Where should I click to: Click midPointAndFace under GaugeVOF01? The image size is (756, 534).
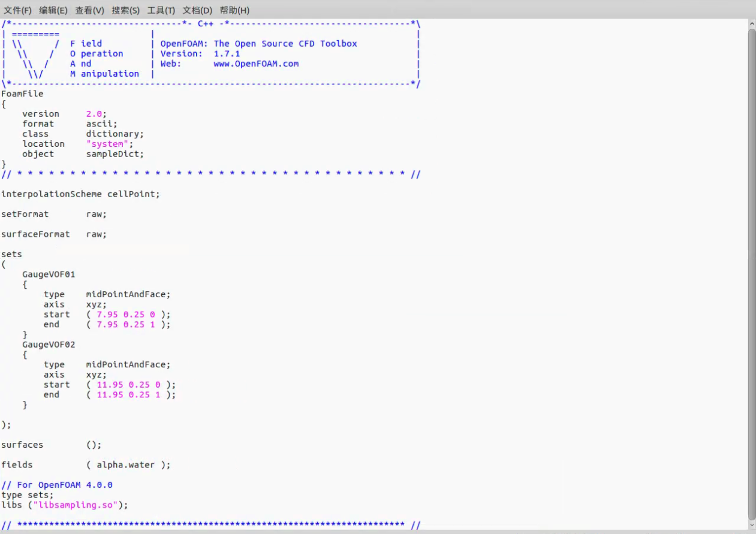point(126,294)
